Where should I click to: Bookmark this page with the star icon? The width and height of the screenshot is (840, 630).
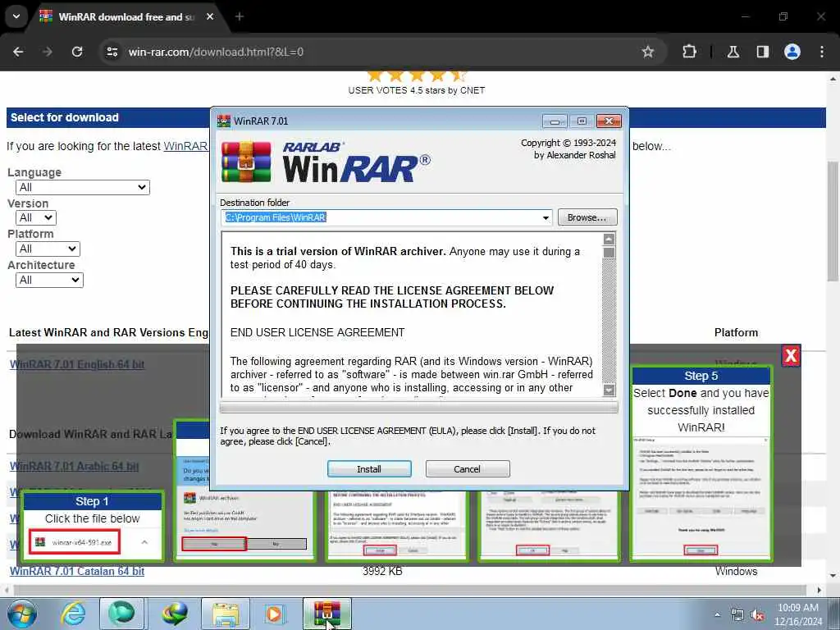tap(648, 52)
